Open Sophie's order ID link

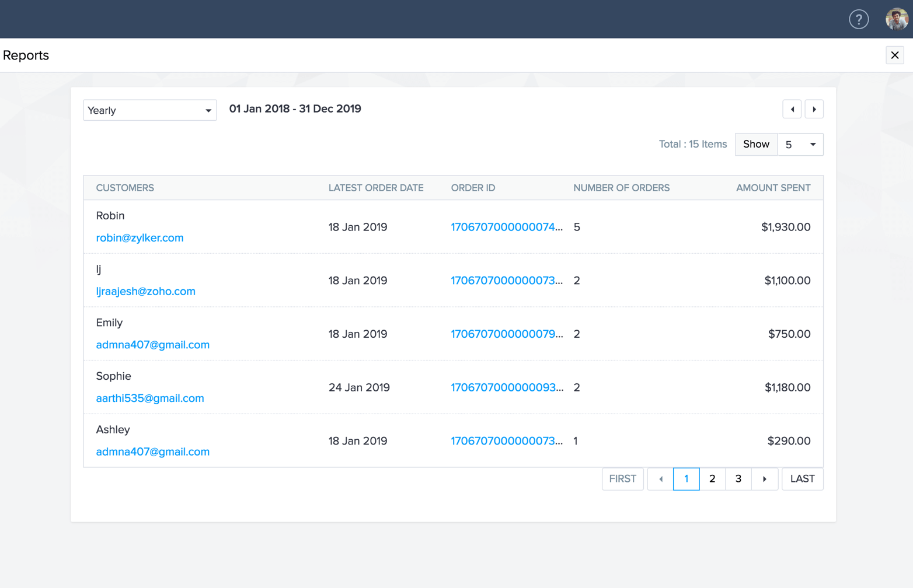coord(507,387)
